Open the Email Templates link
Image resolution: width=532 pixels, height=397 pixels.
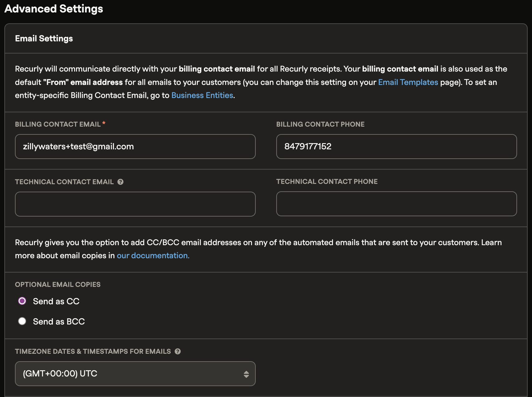pyautogui.click(x=408, y=82)
